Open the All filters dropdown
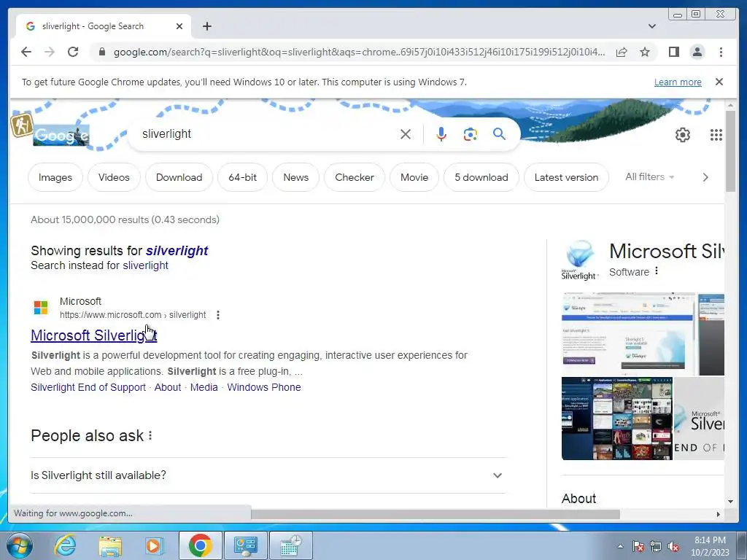The width and height of the screenshot is (747, 560). [650, 176]
